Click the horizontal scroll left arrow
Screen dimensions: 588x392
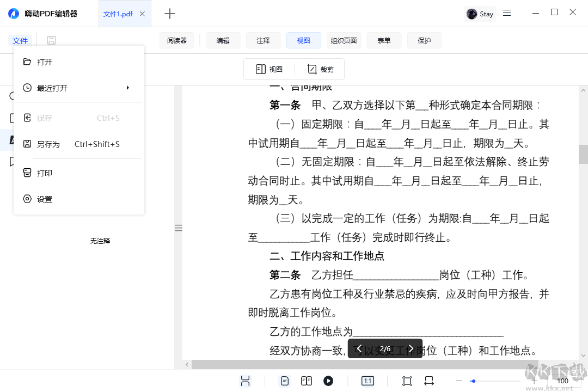tap(187, 364)
